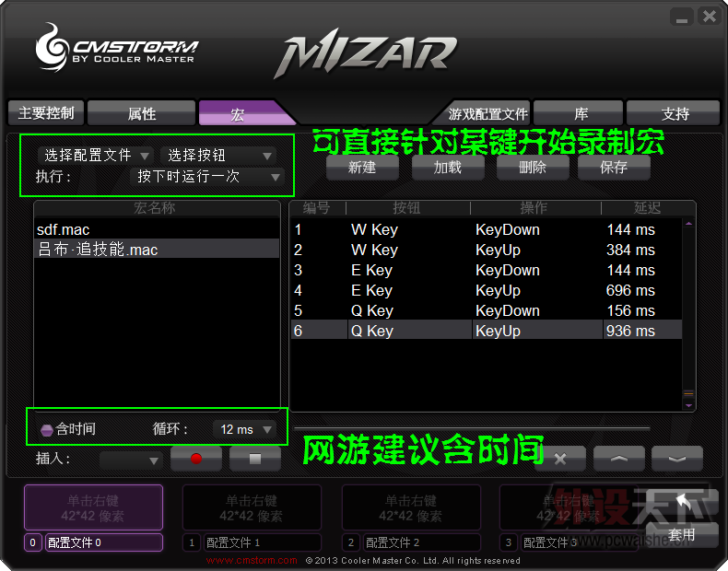Select profile 3 image thumbnail
728x571 pixels.
pos(569,507)
